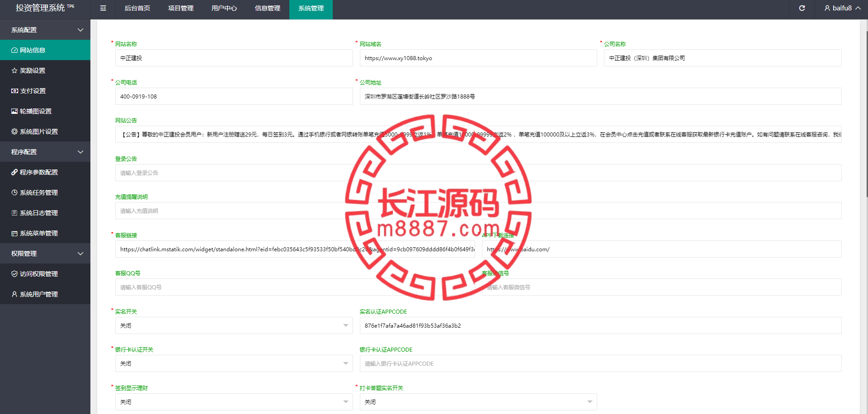Click the 网站域名 input field
The image size is (868, 414).
click(478, 58)
